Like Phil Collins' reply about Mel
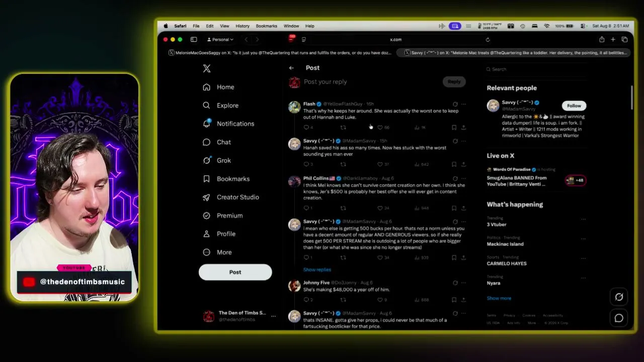The height and width of the screenshot is (362, 644). coord(380,208)
